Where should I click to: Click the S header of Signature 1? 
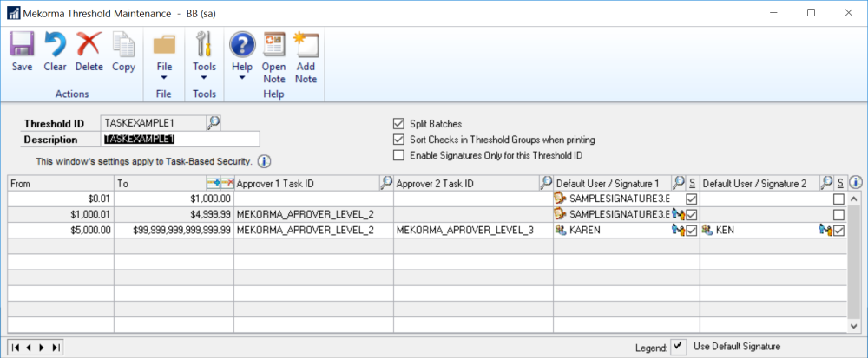point(692,183)
